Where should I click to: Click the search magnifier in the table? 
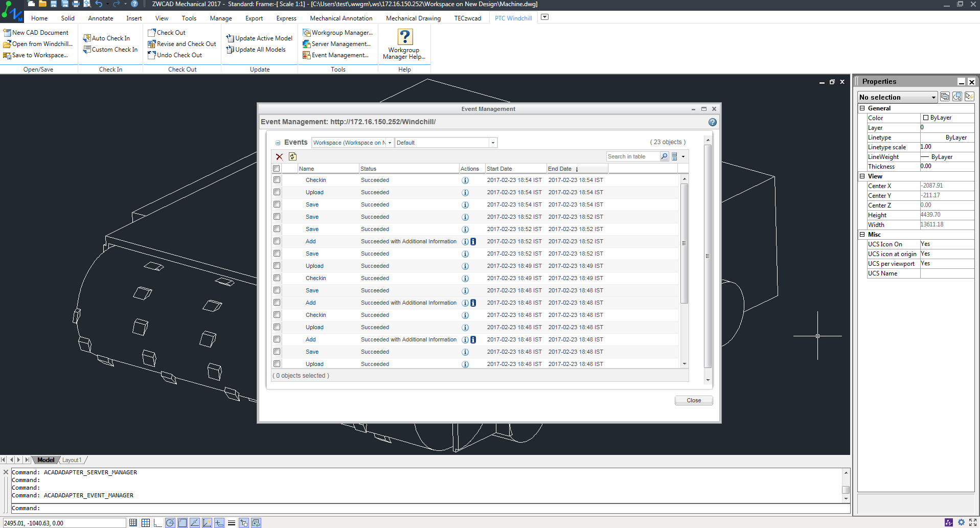point(664,156)
